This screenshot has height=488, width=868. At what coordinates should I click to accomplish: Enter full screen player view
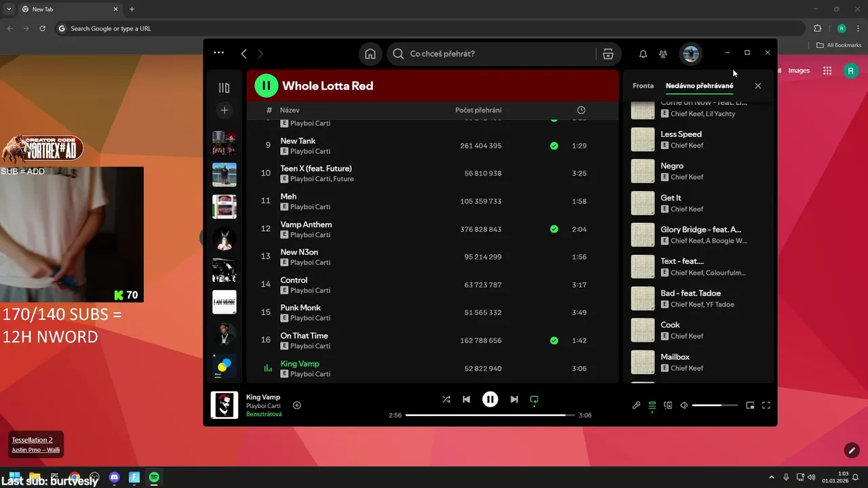click(x=766, y=405)
